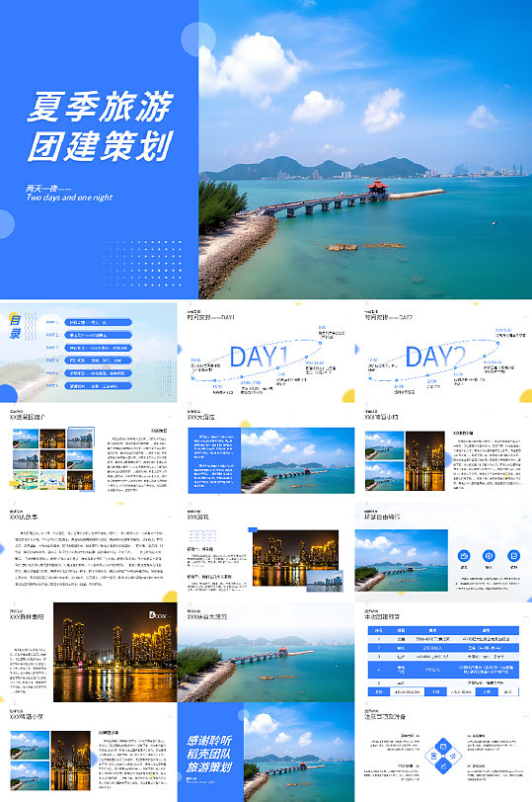This screenshot has width=532, height=802.
Task: Click the budget table header row
Action: click(443, 631)
